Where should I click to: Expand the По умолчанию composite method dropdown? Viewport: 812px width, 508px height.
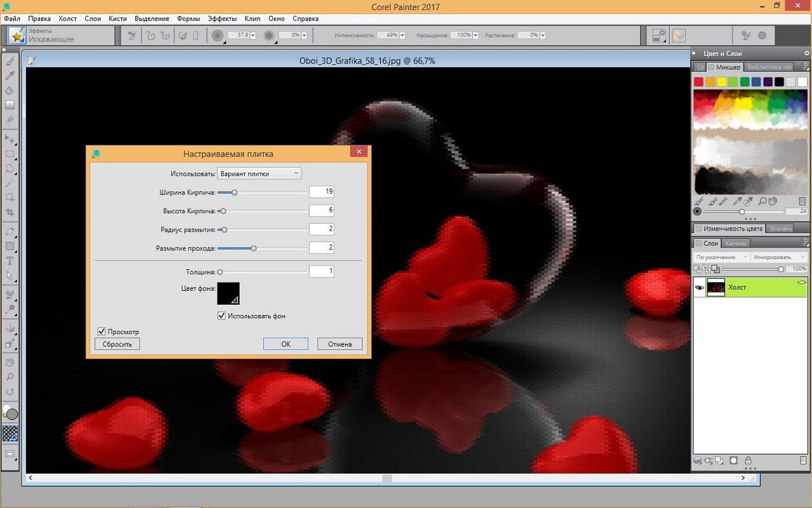722,257
